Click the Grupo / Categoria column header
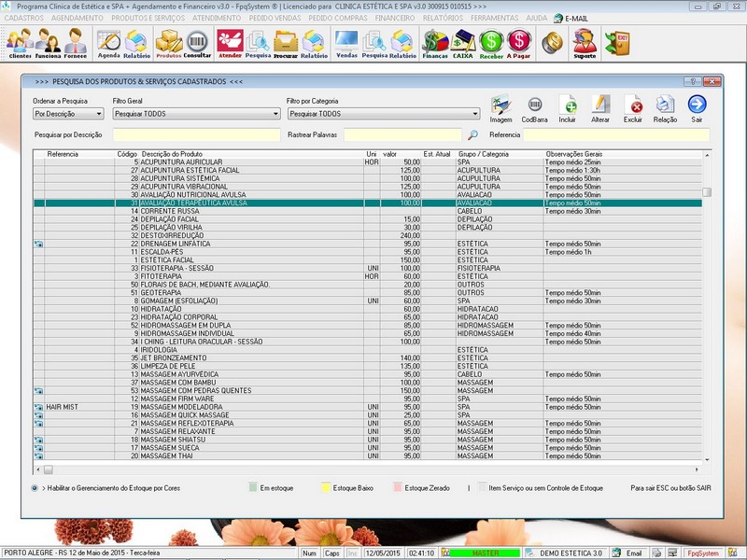747x560 pixels. click(x=483, y=154)
